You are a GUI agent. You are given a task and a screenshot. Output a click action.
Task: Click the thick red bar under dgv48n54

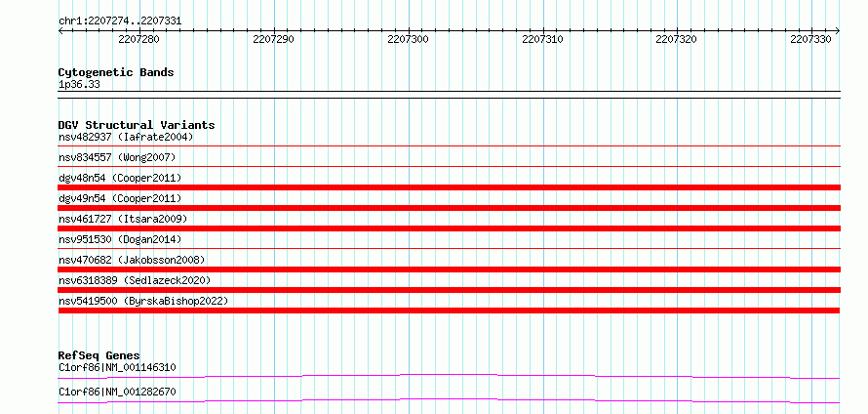point(449,187)
